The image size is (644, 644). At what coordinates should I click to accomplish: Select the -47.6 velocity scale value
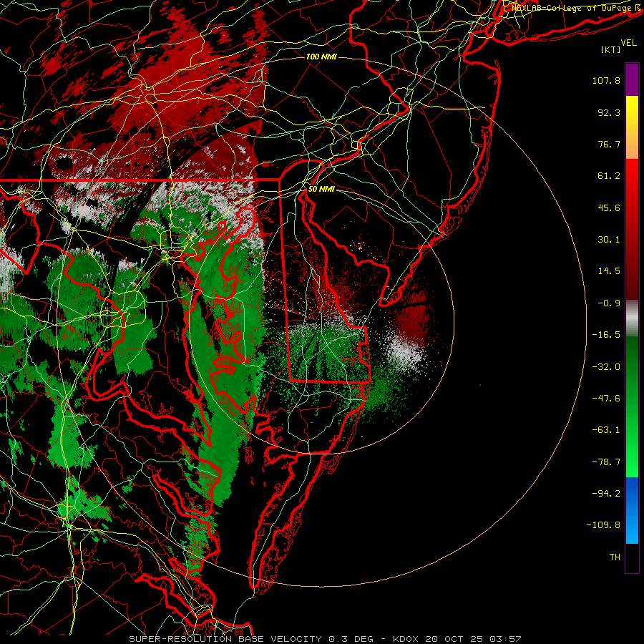click(606, 399)
